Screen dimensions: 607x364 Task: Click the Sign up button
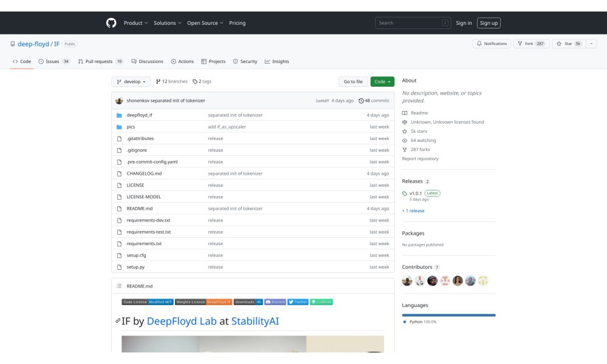[489, 23]
